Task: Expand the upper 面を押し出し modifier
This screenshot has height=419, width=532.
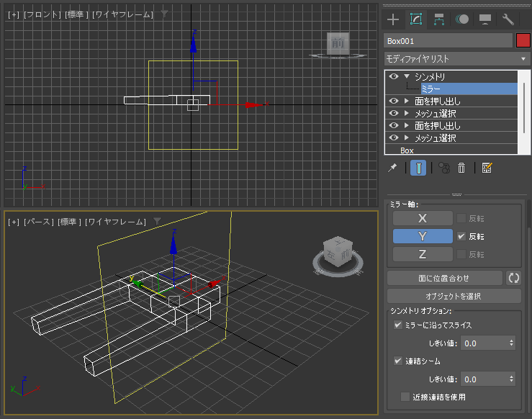Action: (407, 101)
